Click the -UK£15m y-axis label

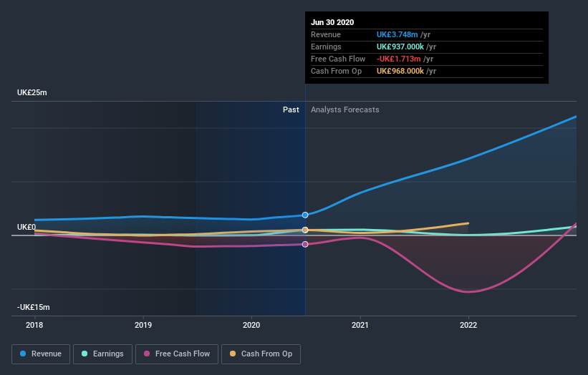coord(34,307)
